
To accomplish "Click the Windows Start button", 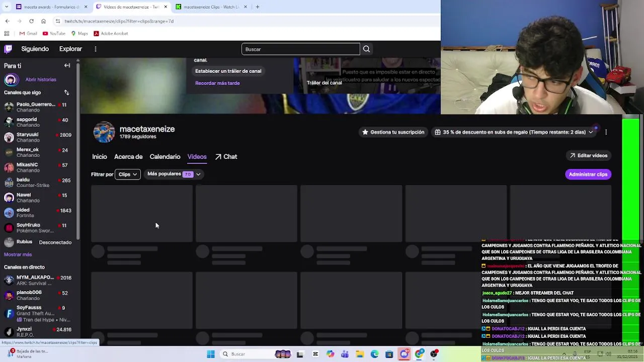I will click(211, 354).
